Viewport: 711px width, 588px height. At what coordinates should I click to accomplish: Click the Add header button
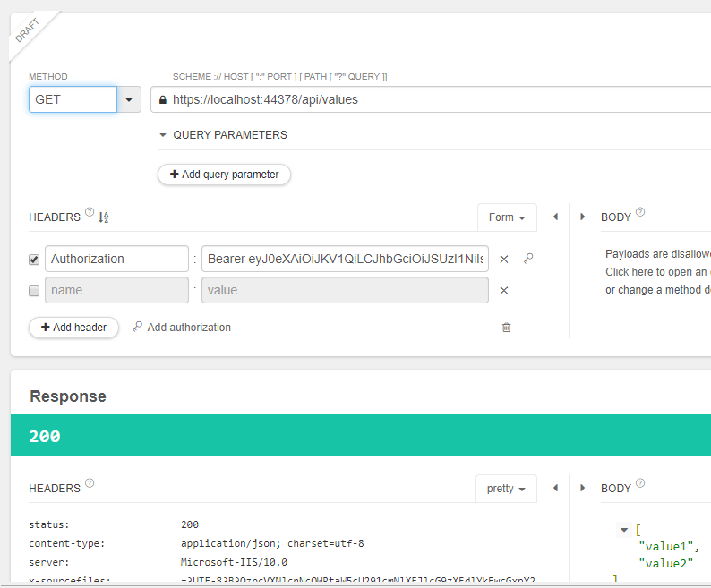click(x=74, y=328)
